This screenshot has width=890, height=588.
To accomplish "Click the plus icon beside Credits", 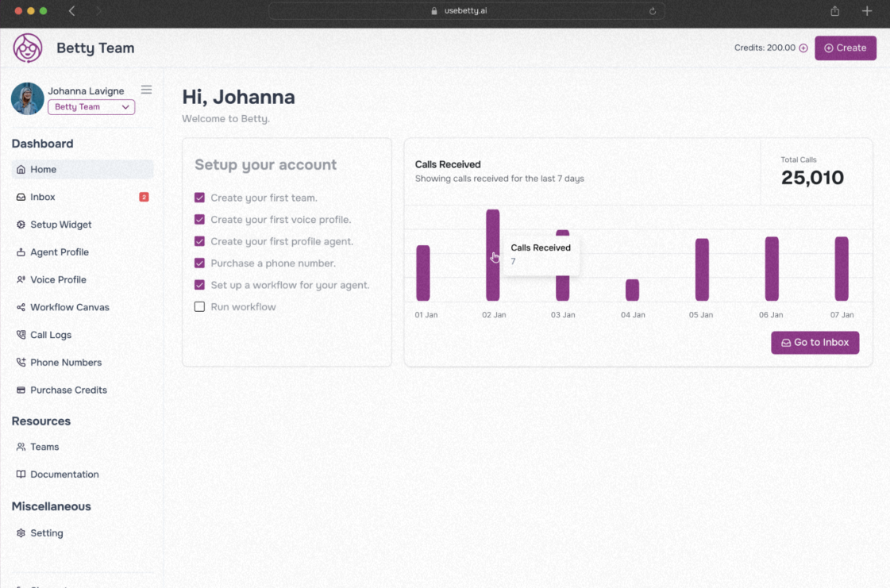I will pos(803,48).
